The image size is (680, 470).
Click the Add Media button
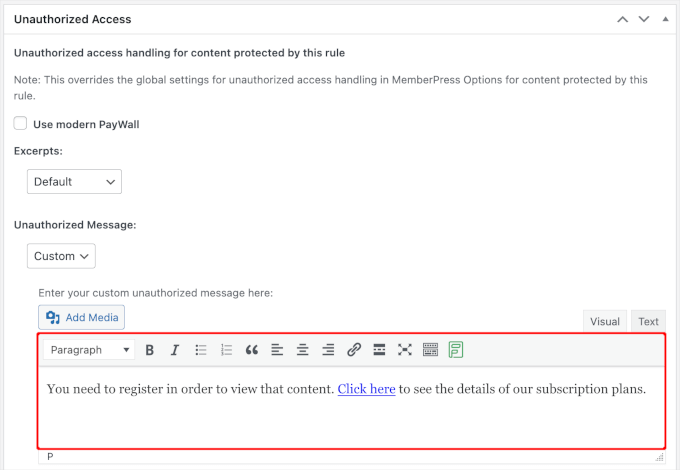[82, 317]
